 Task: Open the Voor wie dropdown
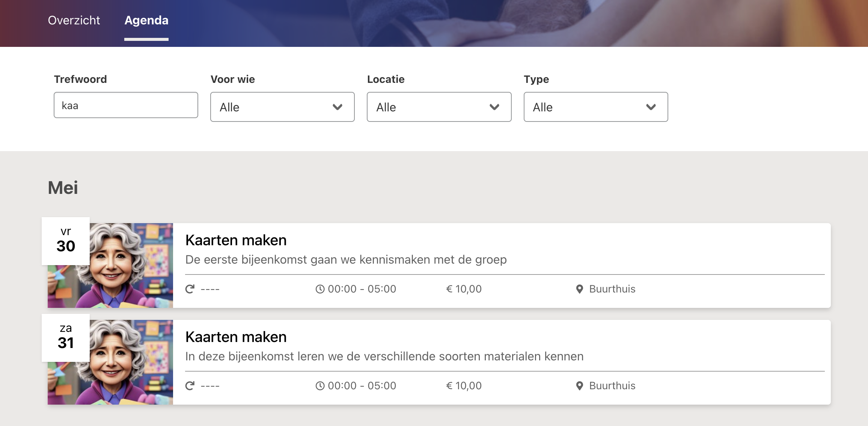click(x=282, y=107)
